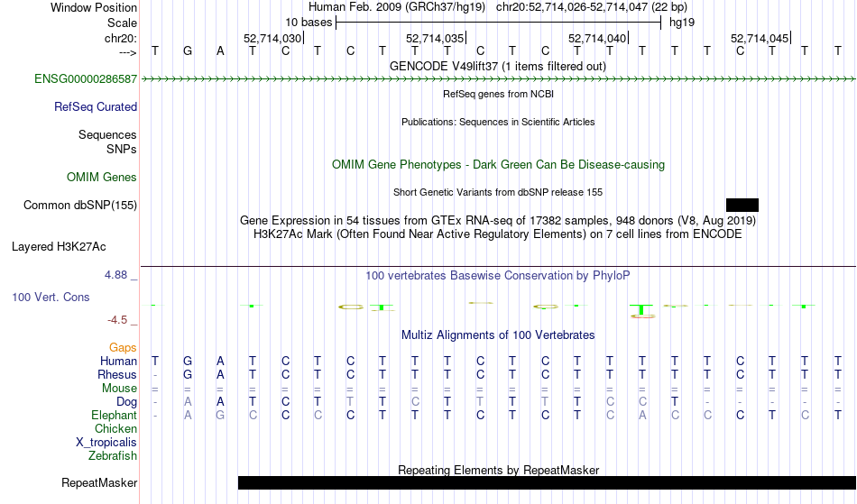Click the chr20: ruler label
The width and height of the screenshot is (857, 504).
pyautogui.click(x=121, y=38)
